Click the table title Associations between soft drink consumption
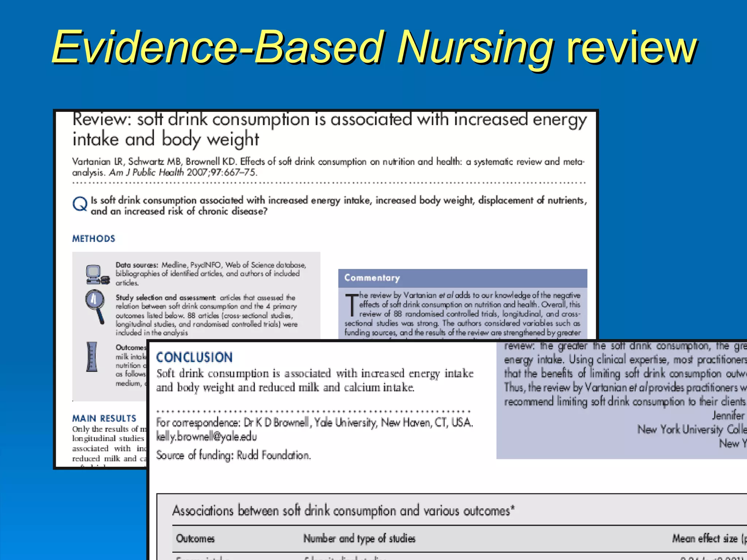747x560 pixels. click(343, 510)
